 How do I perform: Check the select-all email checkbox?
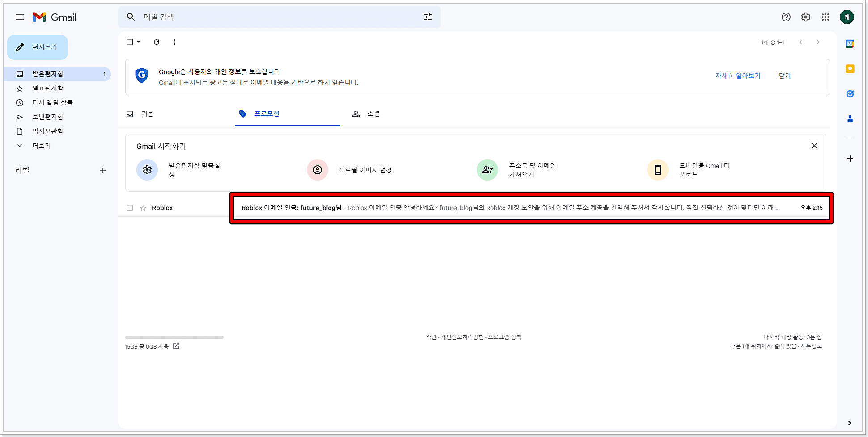point(129,42)
